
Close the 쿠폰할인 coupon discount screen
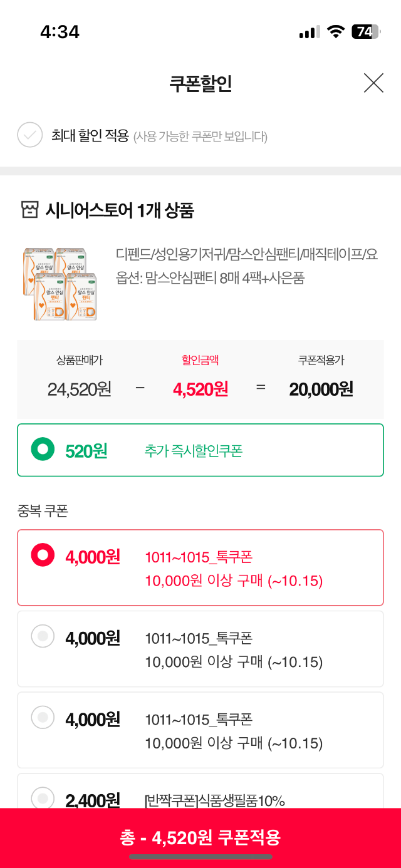[373, 83]
